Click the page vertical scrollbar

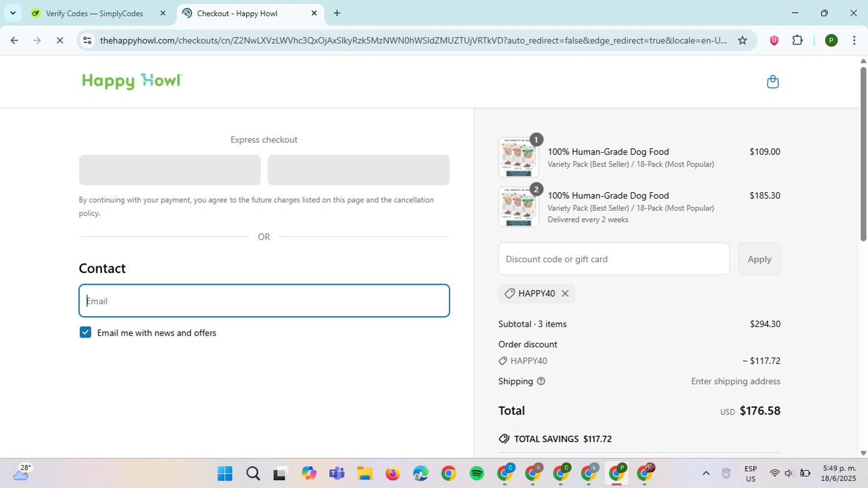click(x=863, y=154)
